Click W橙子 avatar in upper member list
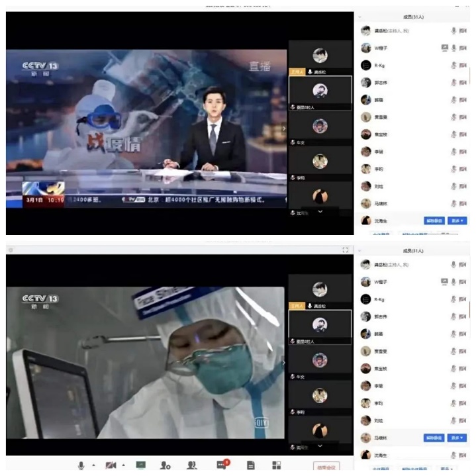The height and width of the screenshot is (476, 476). (x=366, y=48)
